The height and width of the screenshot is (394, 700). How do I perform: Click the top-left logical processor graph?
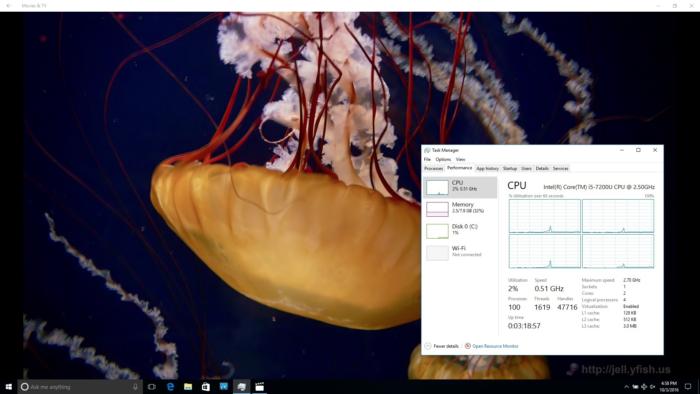(545, 216)
